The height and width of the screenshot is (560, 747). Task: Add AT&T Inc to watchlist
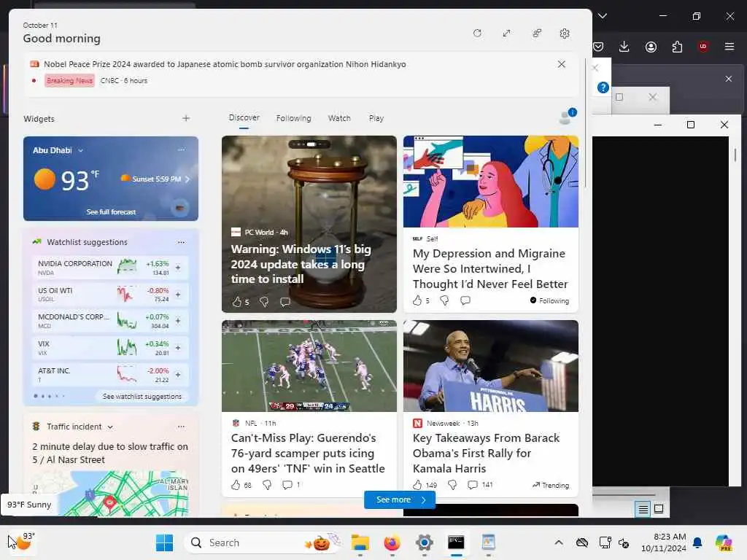click(178, 375)
